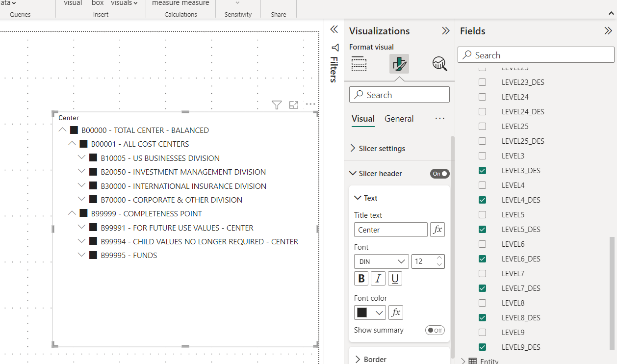
Task: Collapse B00001 - ALL COST CENTERS node
Action: (72, 144)
